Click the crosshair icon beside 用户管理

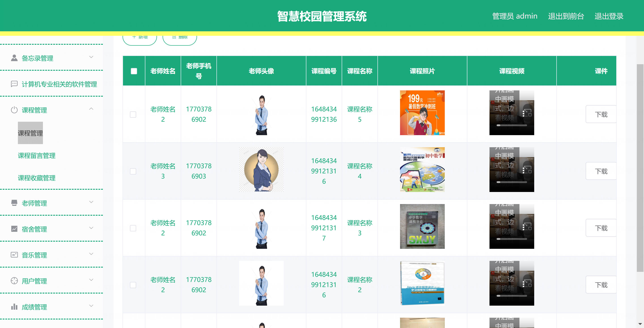point(14,281)
